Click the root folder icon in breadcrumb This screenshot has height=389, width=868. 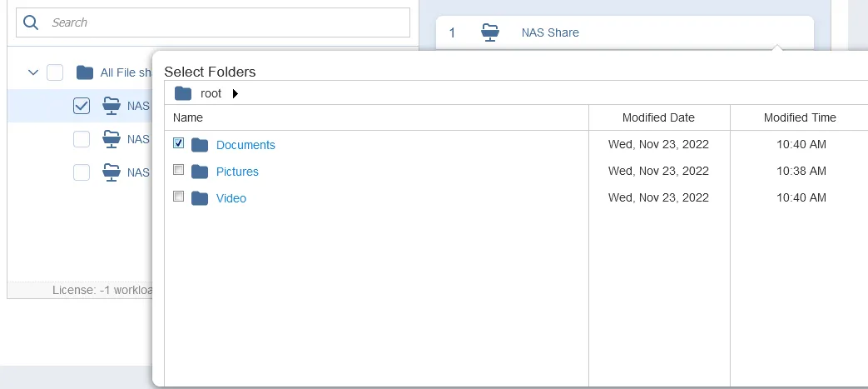(x=183, y=93)
